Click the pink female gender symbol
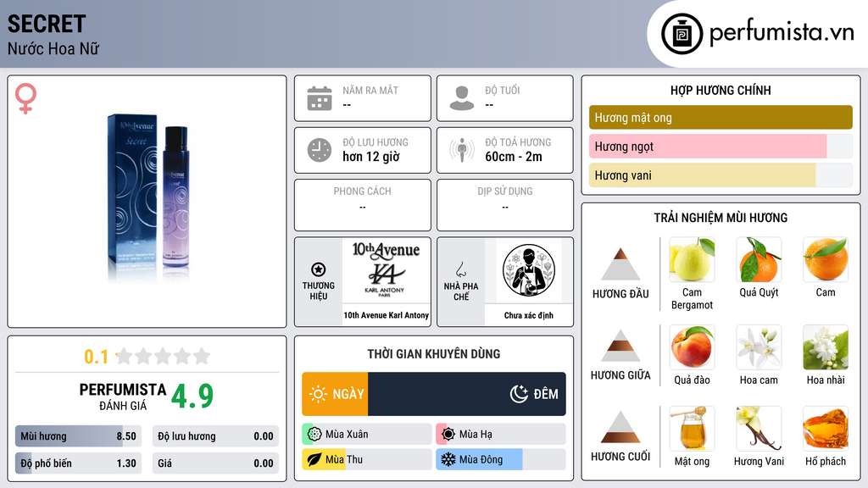 [x=25, y=98]
